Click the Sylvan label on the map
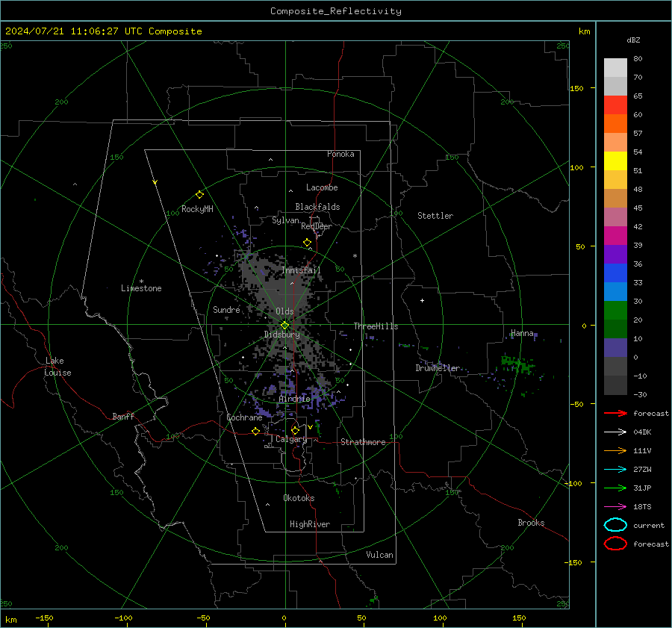This screenshot has width=672, height=628. point(285,220)
